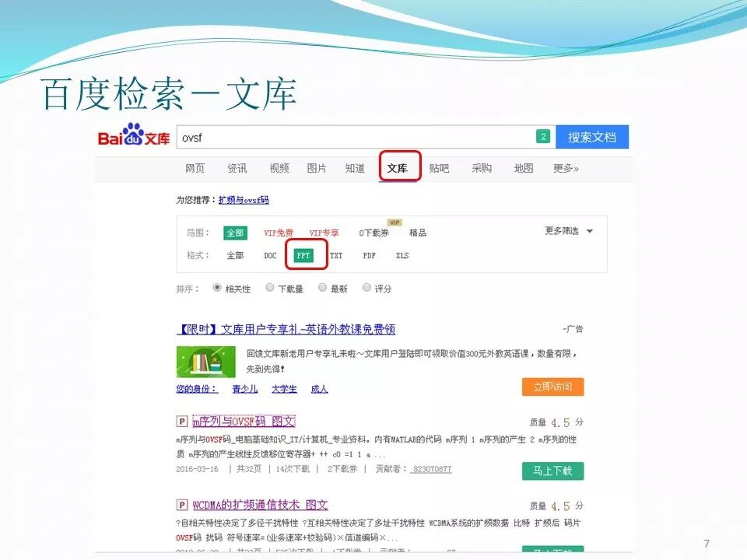
Task: Open the result WCDMA的扩频通信技术_图文
Action: 260,505
